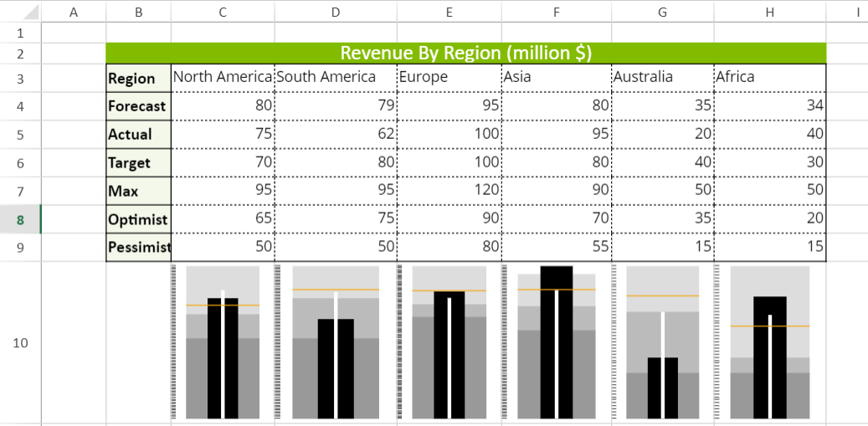Select the Europe bullet chart
Image resolution: width=868 pixels, height=426 pixels.
tap(449, 342)
